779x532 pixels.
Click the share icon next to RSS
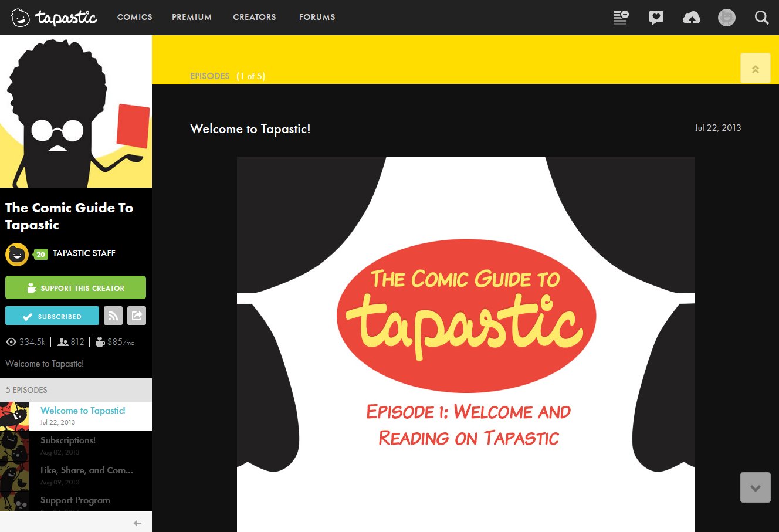pyautogui.click(x=137, y=316)
